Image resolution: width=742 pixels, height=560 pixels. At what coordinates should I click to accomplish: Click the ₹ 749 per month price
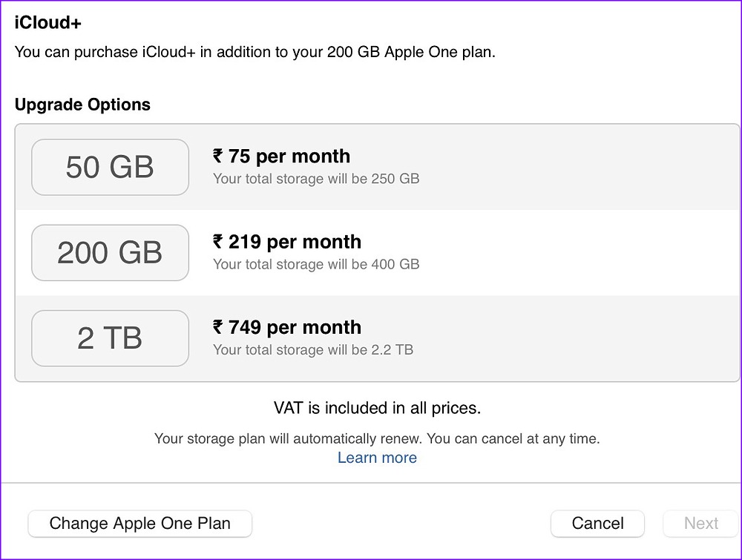(x=287, y=327)
